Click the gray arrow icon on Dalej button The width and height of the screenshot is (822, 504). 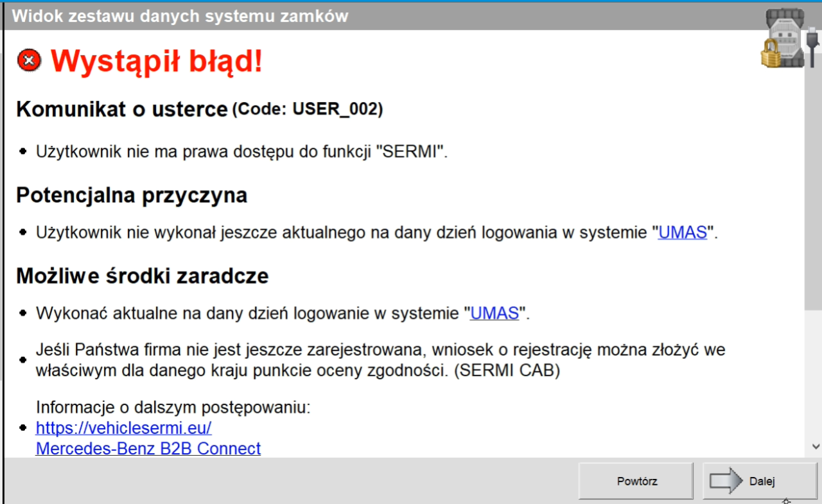pos(726,481)
